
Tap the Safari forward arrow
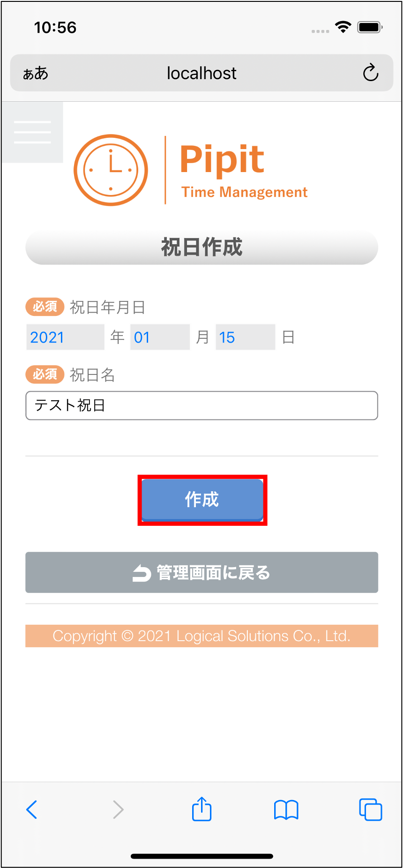coord(118,809)
